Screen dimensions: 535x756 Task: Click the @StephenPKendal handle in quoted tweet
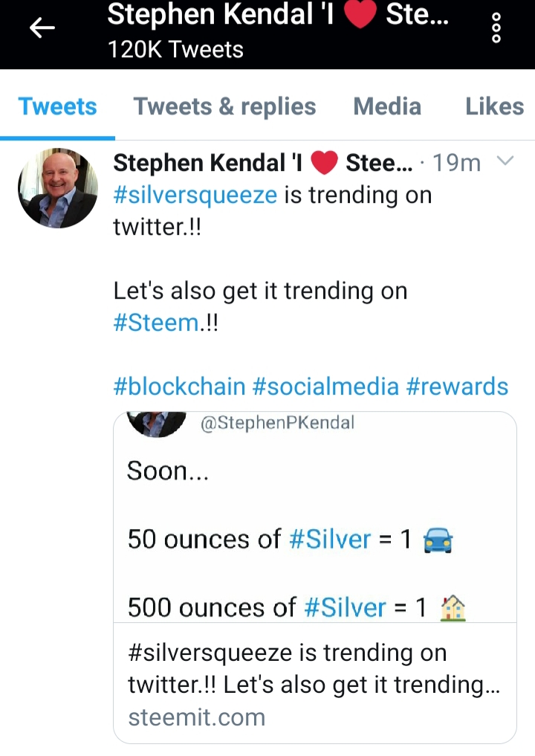click(x=277, y=423)
